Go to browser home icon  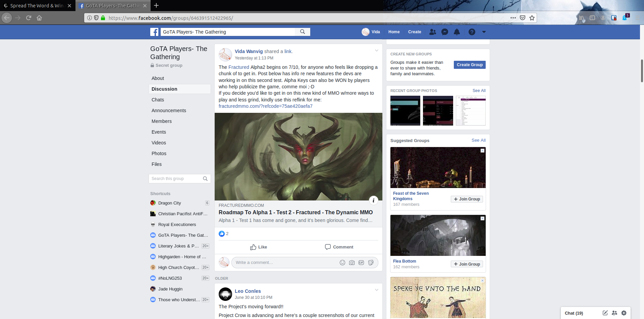[39, 18]
